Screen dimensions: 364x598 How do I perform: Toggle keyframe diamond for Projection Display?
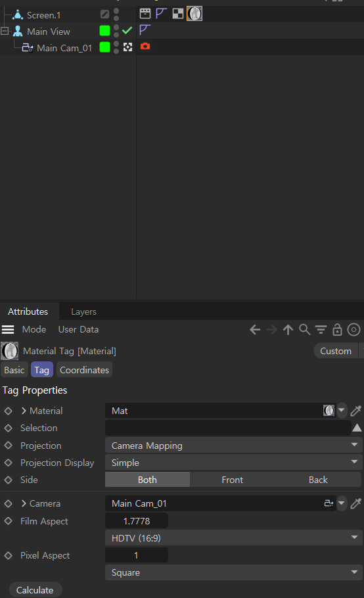[8, 462]
